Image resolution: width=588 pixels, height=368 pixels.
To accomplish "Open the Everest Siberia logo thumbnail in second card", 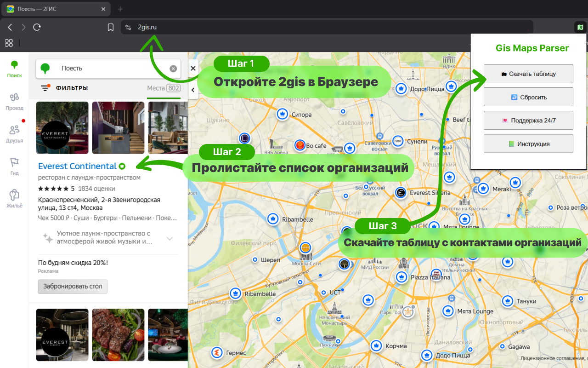I will pos(62,334).
